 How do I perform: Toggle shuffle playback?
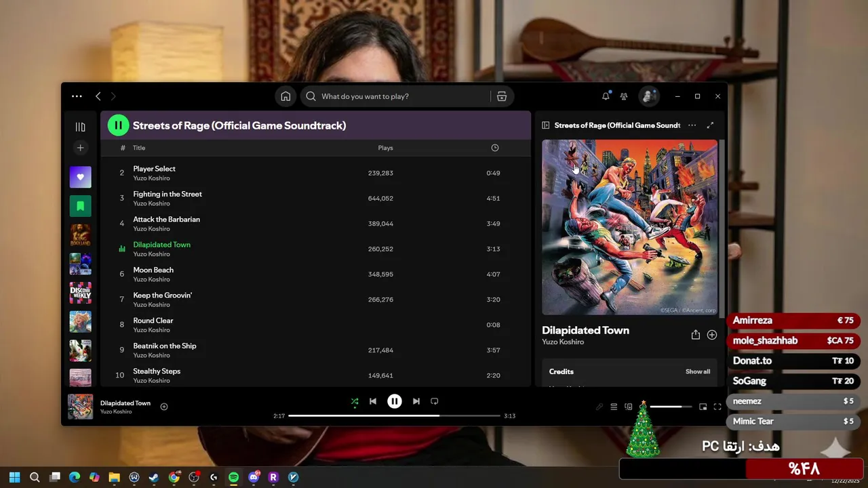354,401
